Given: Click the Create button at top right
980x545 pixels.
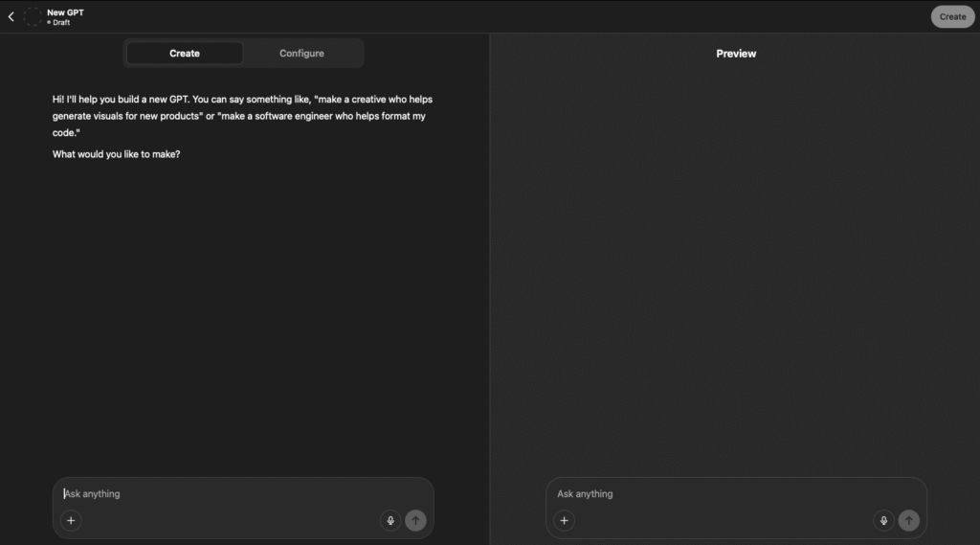Looking at the screenshot, I should (x=951, y=16).
